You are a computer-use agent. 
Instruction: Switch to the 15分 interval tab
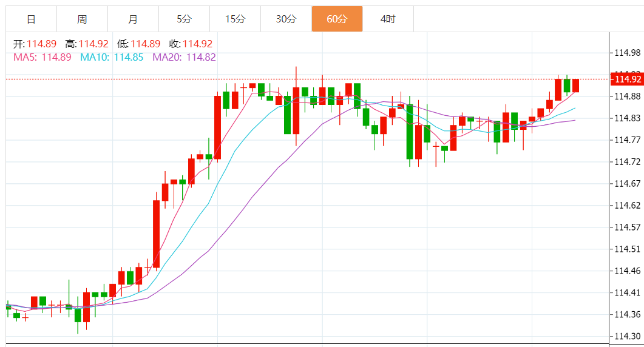click(235, 19)
